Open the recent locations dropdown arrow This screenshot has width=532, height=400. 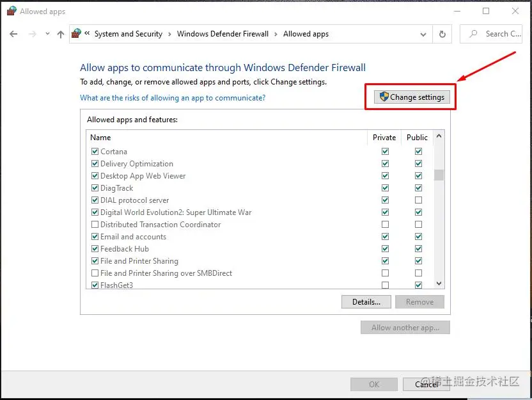coord(47,34)
